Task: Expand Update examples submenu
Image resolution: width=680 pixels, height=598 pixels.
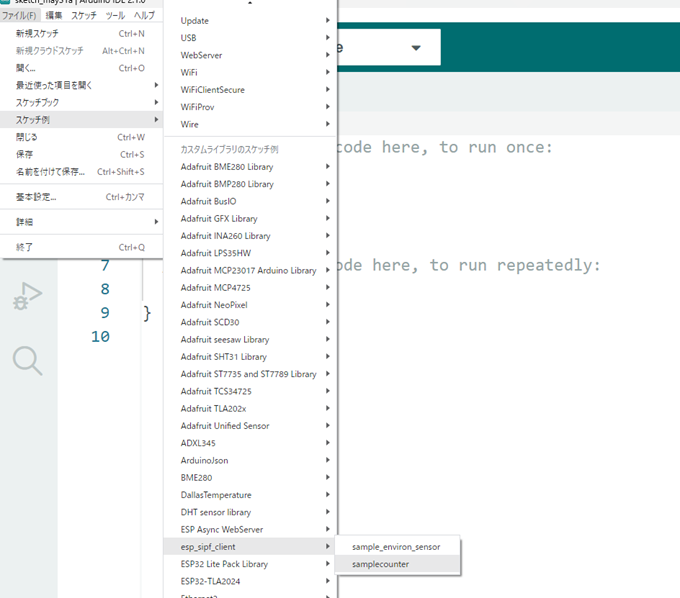Action: (x=250, y=20)
